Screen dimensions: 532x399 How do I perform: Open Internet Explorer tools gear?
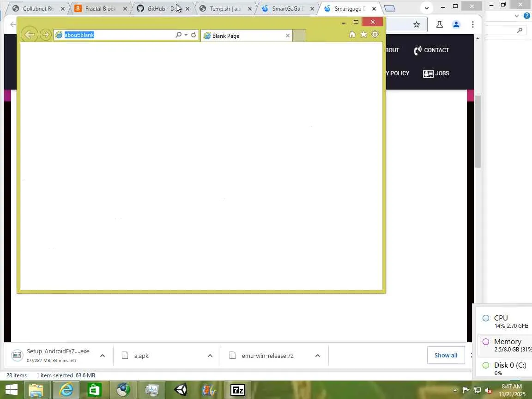pos(375,34)
